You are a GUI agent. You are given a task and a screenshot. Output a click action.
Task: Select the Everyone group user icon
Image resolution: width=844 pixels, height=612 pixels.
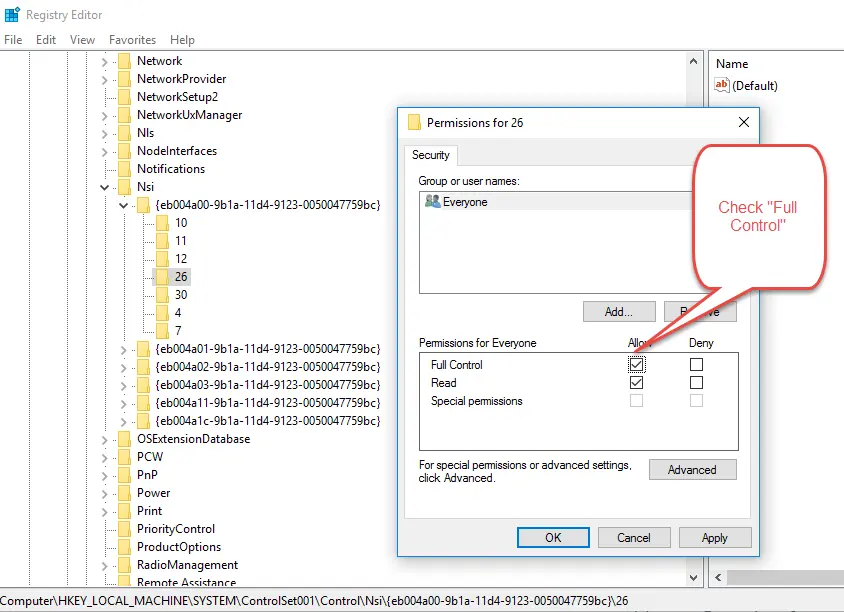(433, 202)
